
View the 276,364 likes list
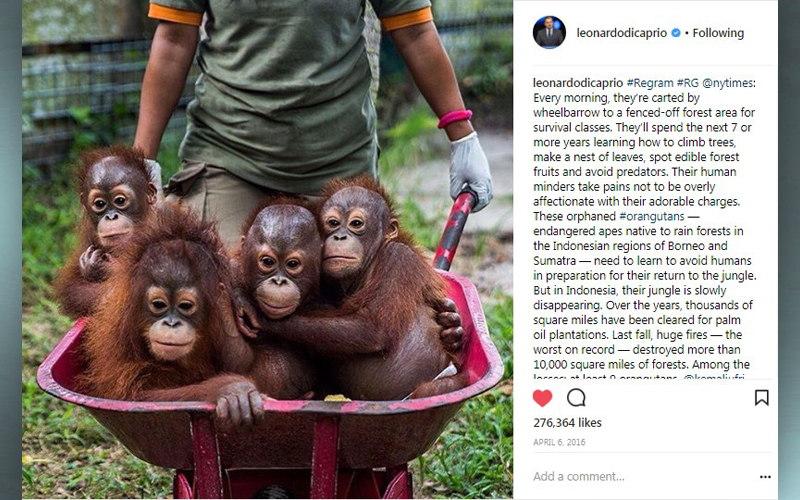pyautogui.click(x=567, y=422)
